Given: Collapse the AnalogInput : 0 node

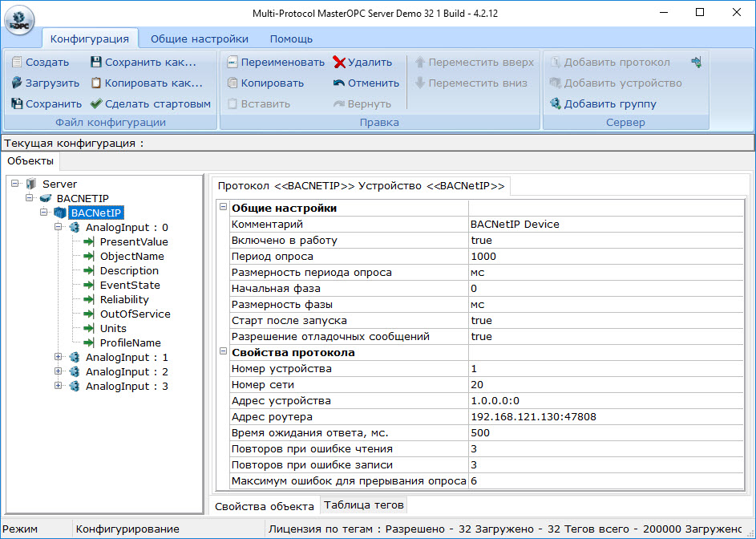Looking at the screenshot, I should tap(58, 226).
